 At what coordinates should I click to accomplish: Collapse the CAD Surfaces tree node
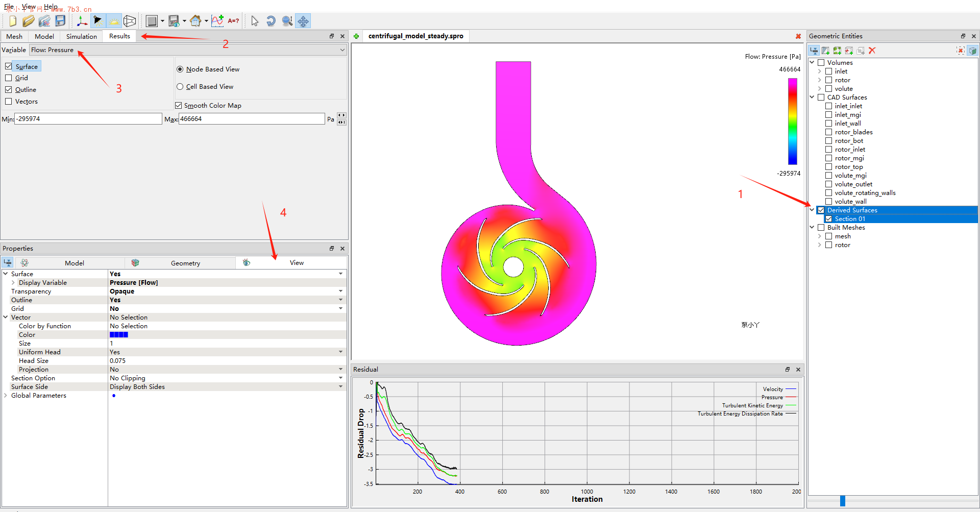pos(812,97)
